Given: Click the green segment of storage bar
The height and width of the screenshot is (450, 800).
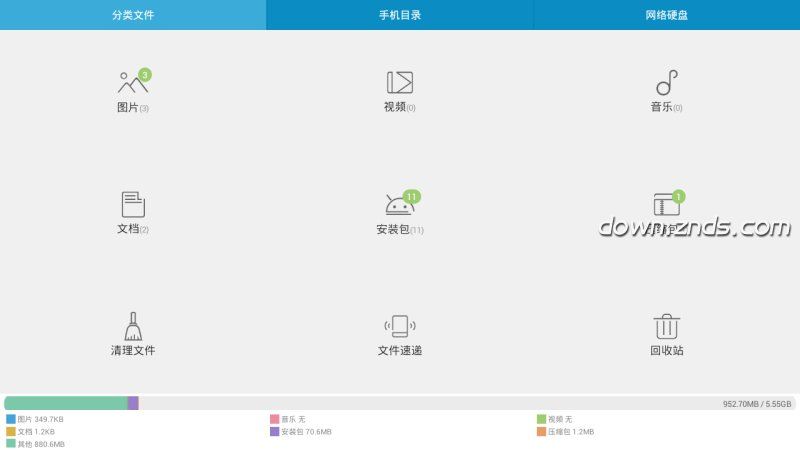Looking at the screenshot, I should (66, 403).
